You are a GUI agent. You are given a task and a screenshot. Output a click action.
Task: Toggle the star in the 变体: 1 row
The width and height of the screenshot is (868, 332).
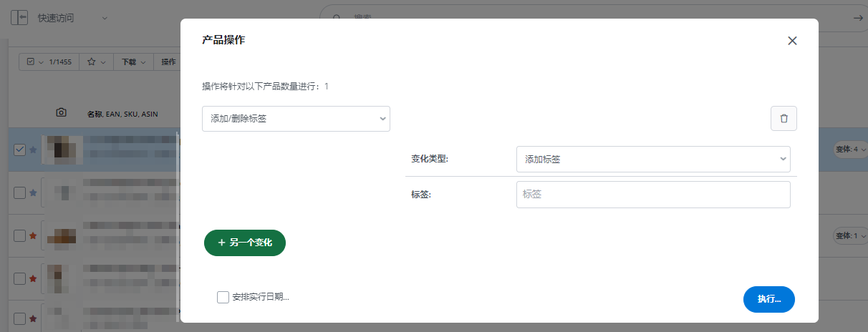click(x=33, y=235)
